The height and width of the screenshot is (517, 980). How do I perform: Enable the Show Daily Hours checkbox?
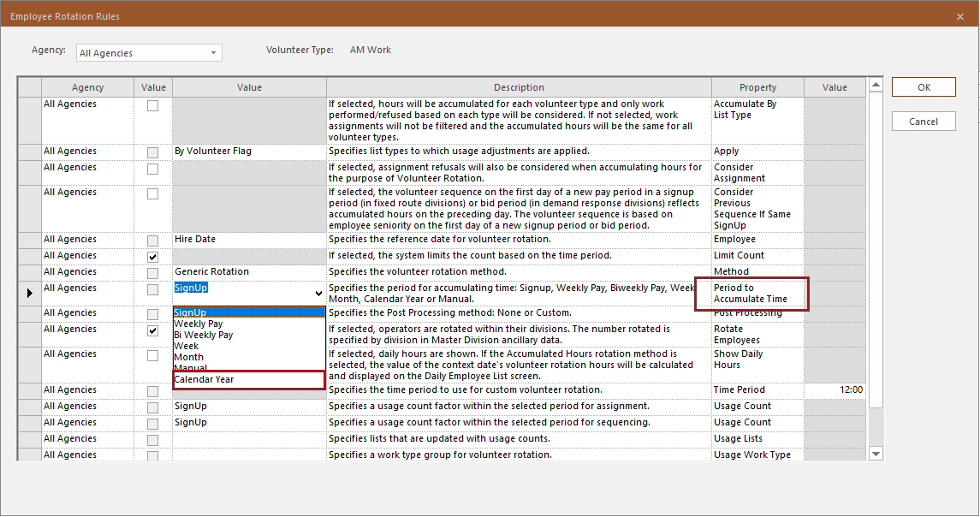pyautogui.click(x=152, y=355)
